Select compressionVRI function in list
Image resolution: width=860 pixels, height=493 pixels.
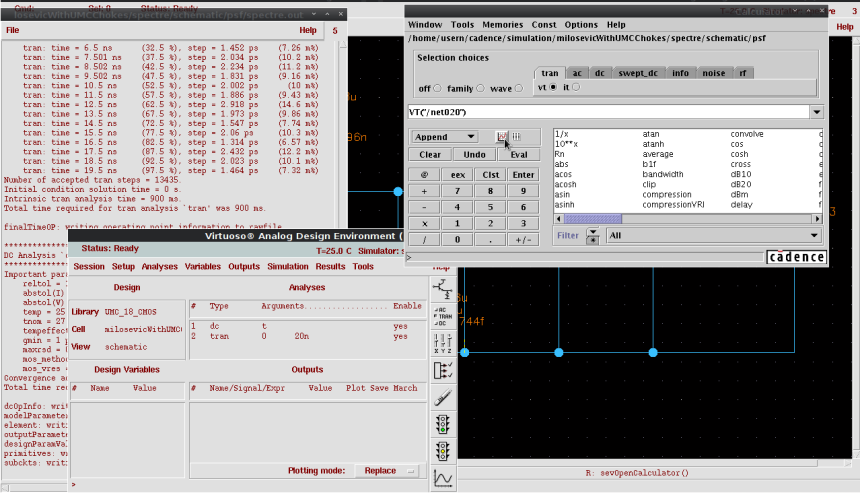pyautogui.click(x=673, y=205)
